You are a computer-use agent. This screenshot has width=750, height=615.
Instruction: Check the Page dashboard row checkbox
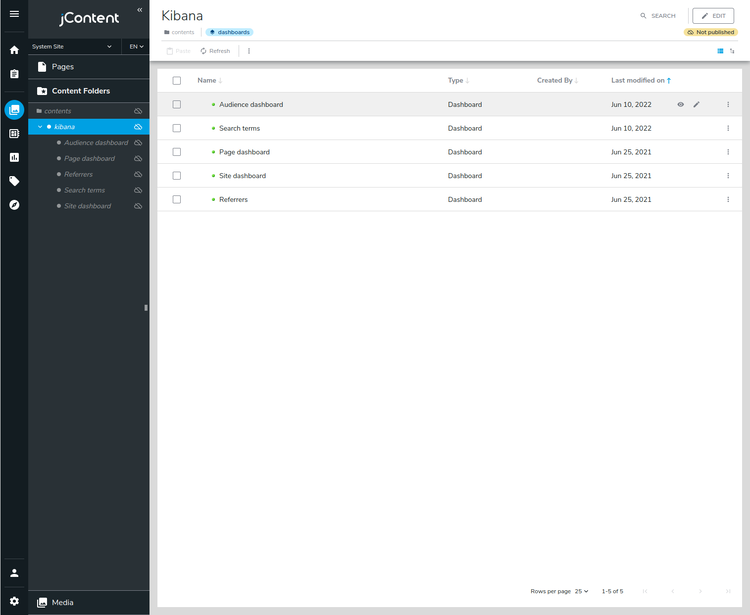(176, 152)
